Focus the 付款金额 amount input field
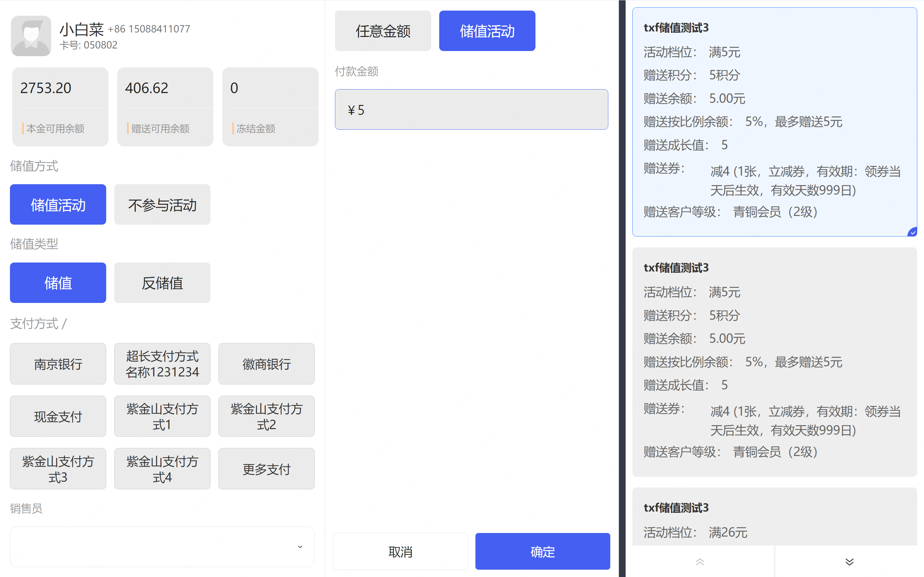The image size is (924, 577). click(x=471, y=110)
